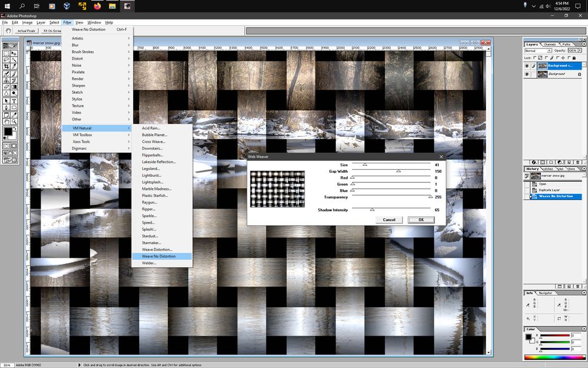This screenshot has height=368, width=588.
Task: Select the Lasso tool
Action: [x=6, y=60]
